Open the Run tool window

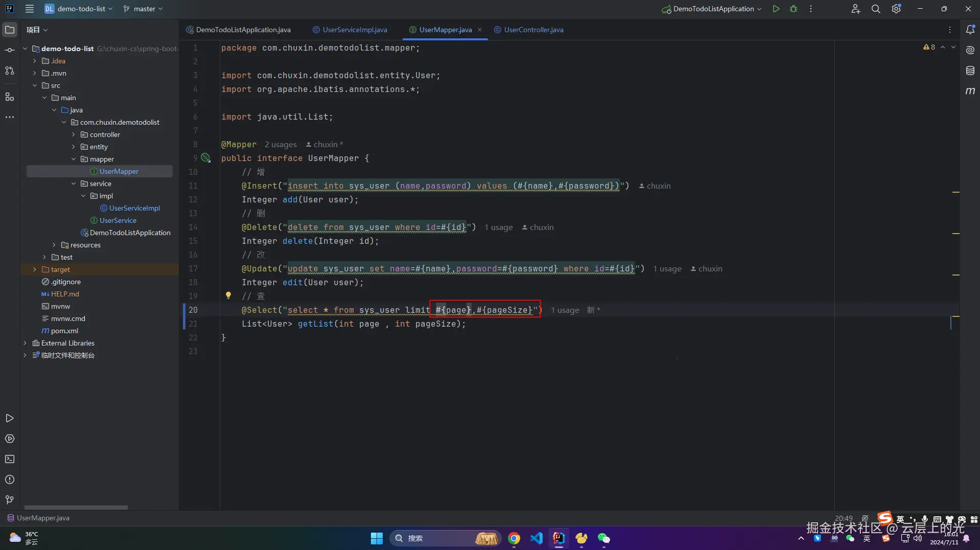[x=10, y=418]
